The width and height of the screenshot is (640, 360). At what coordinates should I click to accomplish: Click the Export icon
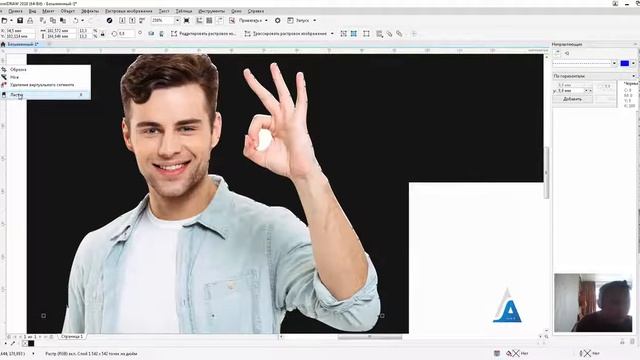pyautogui.click(x=132, y=20)
